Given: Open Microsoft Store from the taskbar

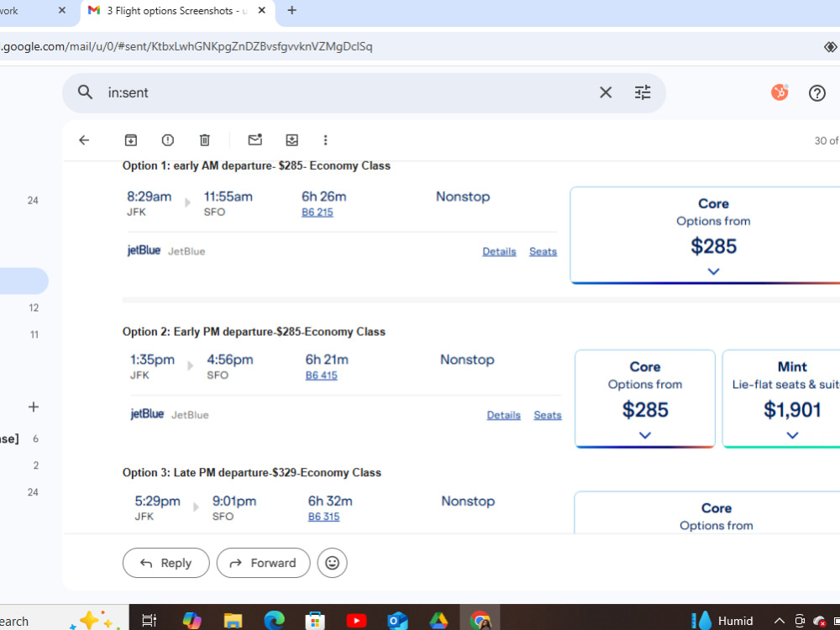Looking at the screenshot, I should pyautogui.click(x=315, y=621).
